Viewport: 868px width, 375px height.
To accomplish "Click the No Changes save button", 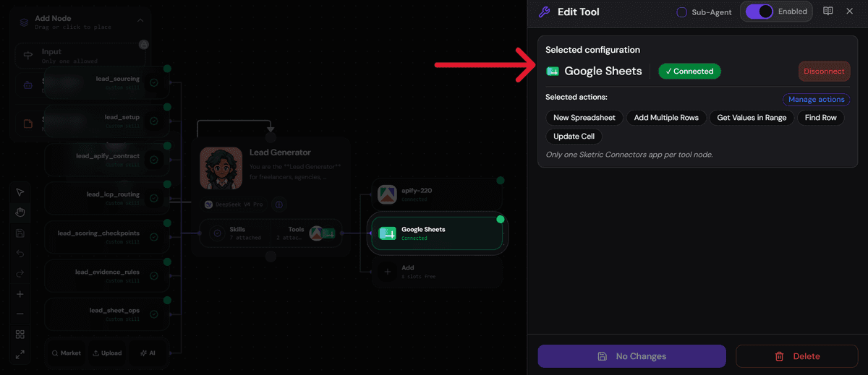I will click(631, 356).
